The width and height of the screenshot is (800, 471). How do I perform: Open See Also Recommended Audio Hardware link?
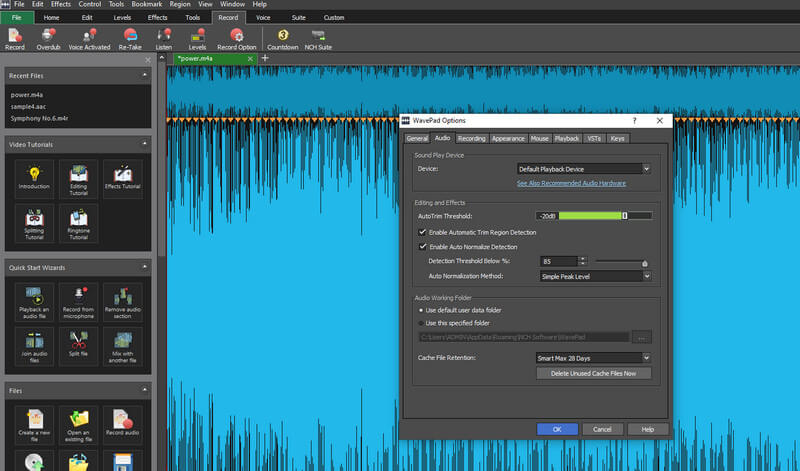[571, 184]
